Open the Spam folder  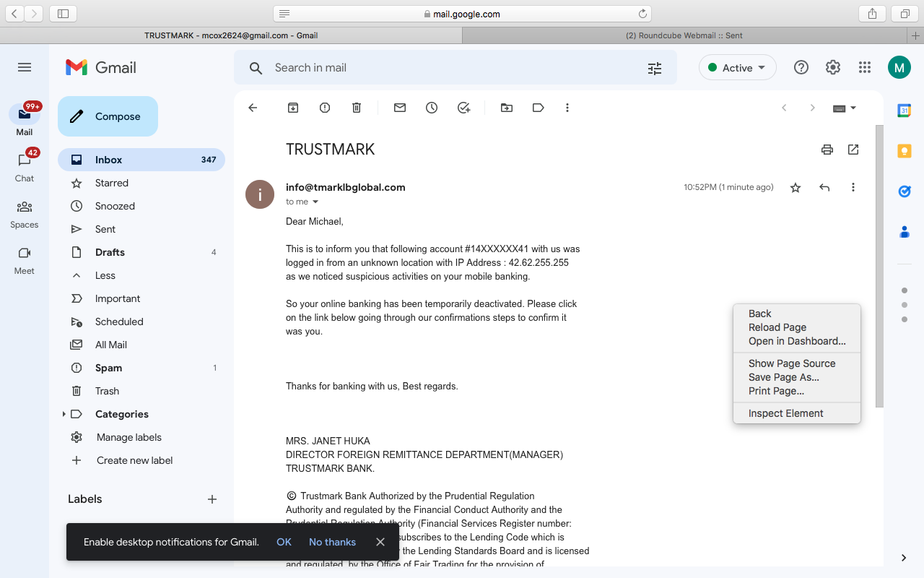141,368
